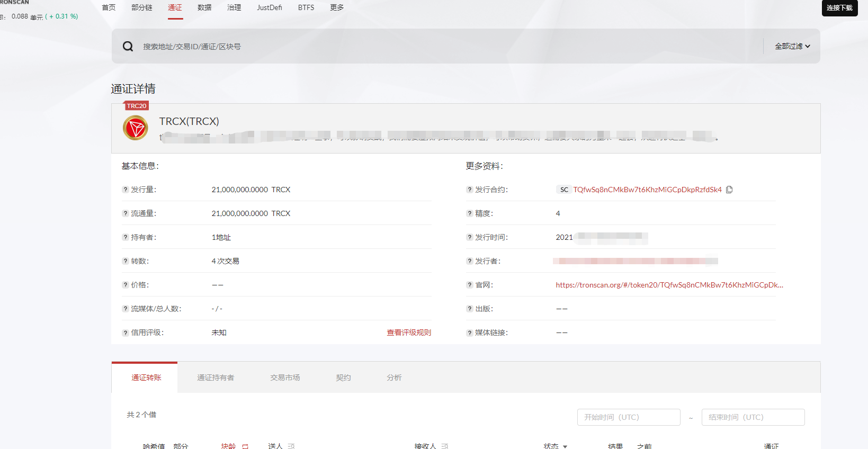The height and width of the screenshot is (449, 868).
Task: Click the TRCX token logo
Action: coord(136,128)
